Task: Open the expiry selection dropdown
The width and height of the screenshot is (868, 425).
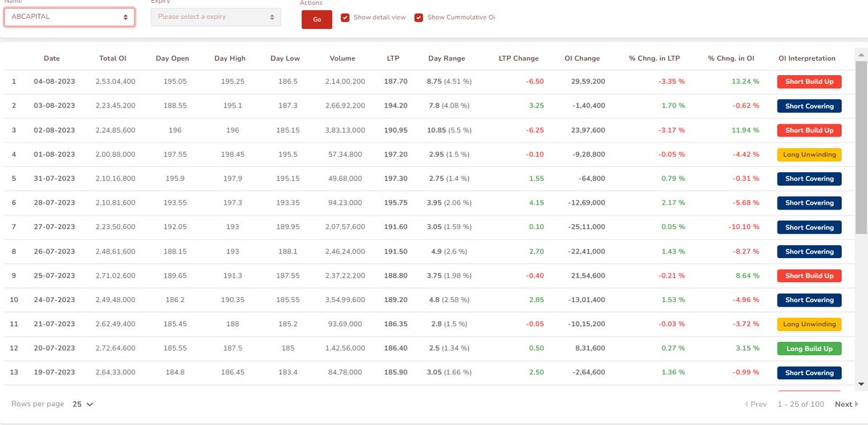Action: pyautogui.click(x=216, y=17)
